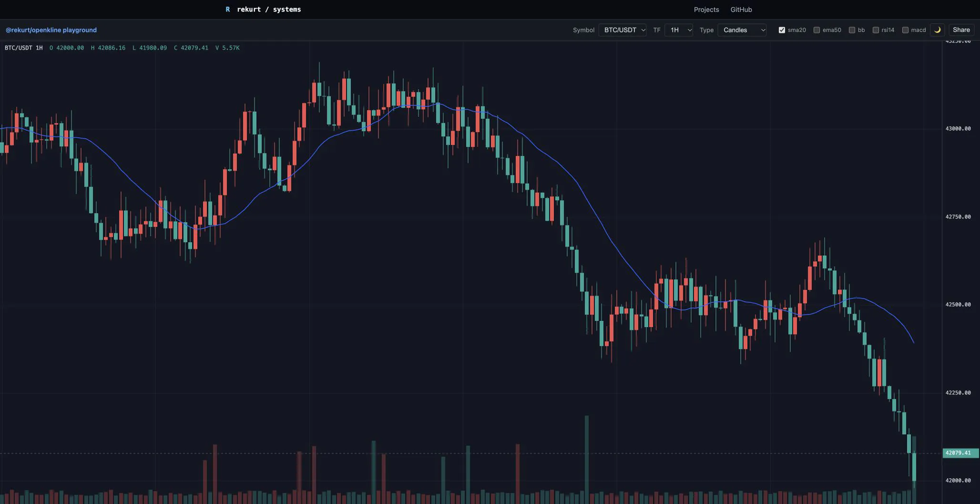Enable the ema50 indicator checkbox
980x504 pixels.
[817, 30]
